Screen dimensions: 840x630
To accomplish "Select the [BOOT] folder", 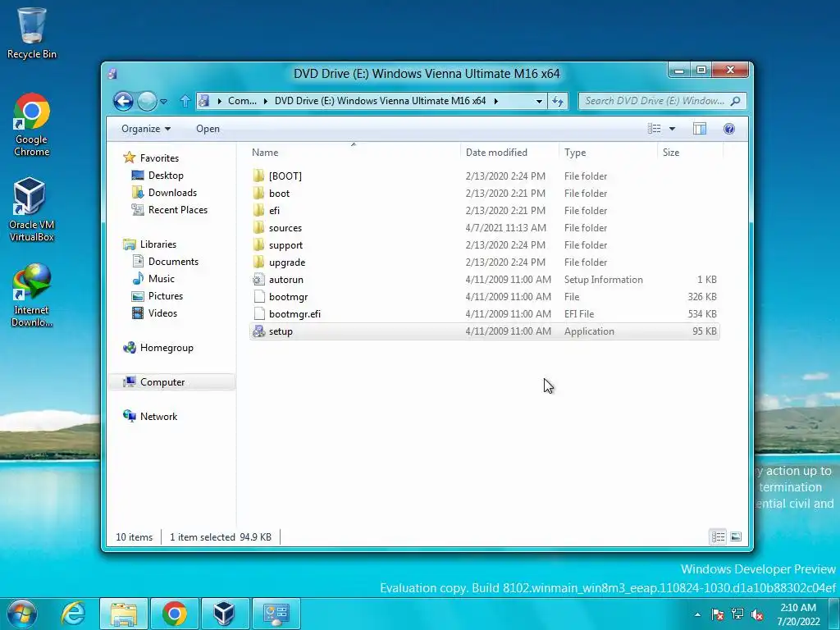I will pos(484,176).
